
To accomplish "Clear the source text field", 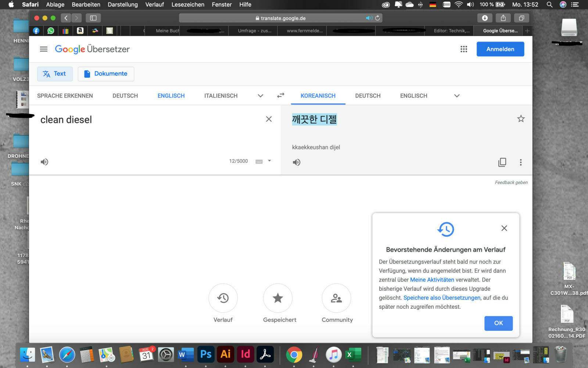I will click(x=269, y=119).
